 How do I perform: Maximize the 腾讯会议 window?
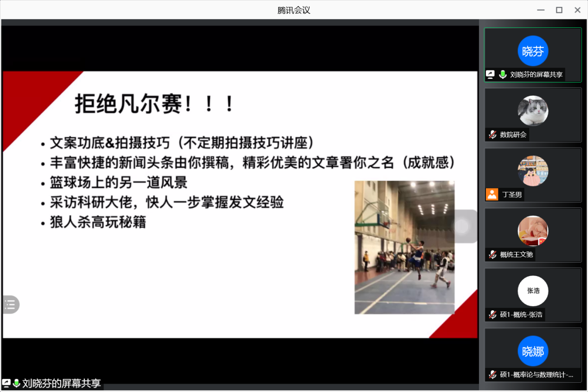559,10
